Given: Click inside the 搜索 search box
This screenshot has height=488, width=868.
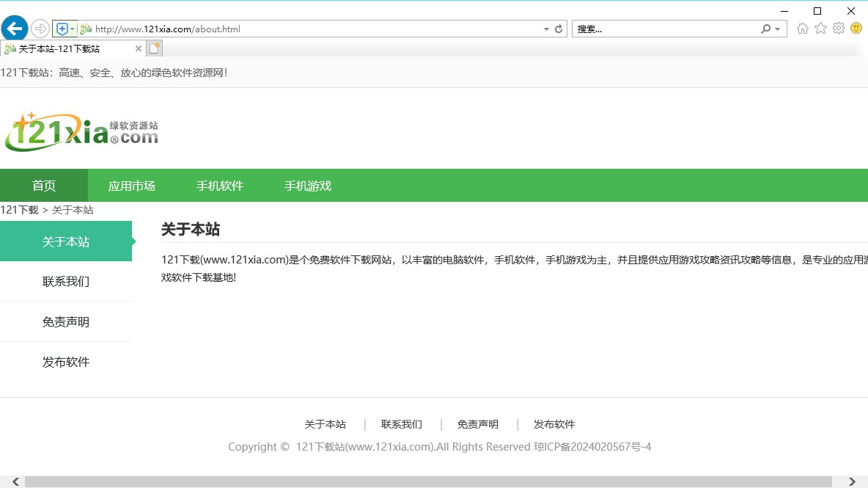Looking at the screenshot, I should click(x=663, y=29).
